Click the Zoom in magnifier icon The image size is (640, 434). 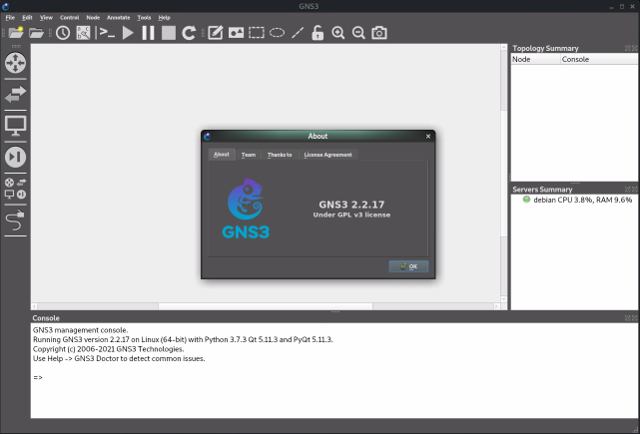tap(338, 33)
